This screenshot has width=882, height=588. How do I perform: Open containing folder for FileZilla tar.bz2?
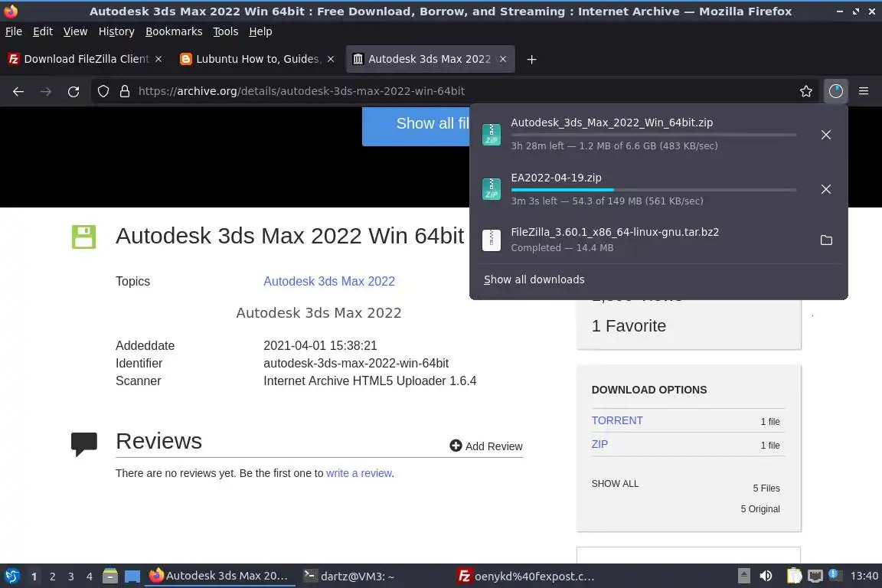826,240
